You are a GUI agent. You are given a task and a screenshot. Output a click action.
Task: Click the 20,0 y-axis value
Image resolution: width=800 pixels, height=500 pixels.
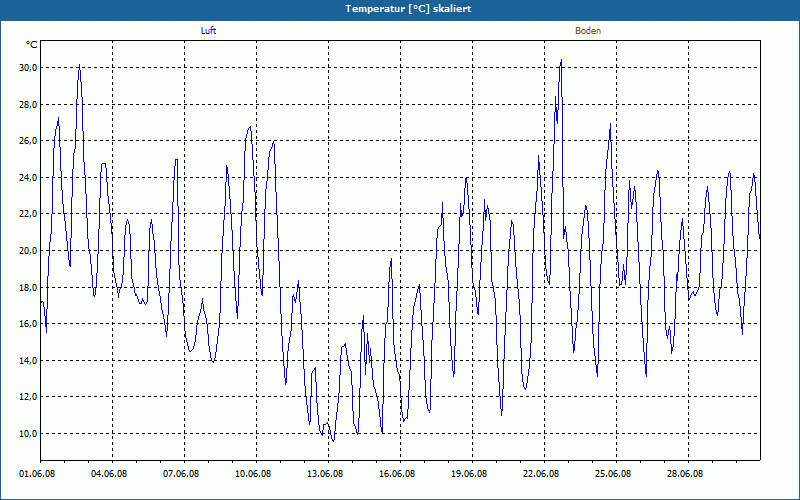coord(28,251)
